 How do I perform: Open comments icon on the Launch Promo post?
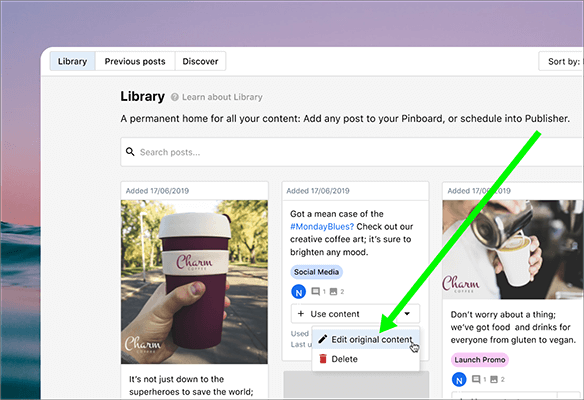coord(476,379)
